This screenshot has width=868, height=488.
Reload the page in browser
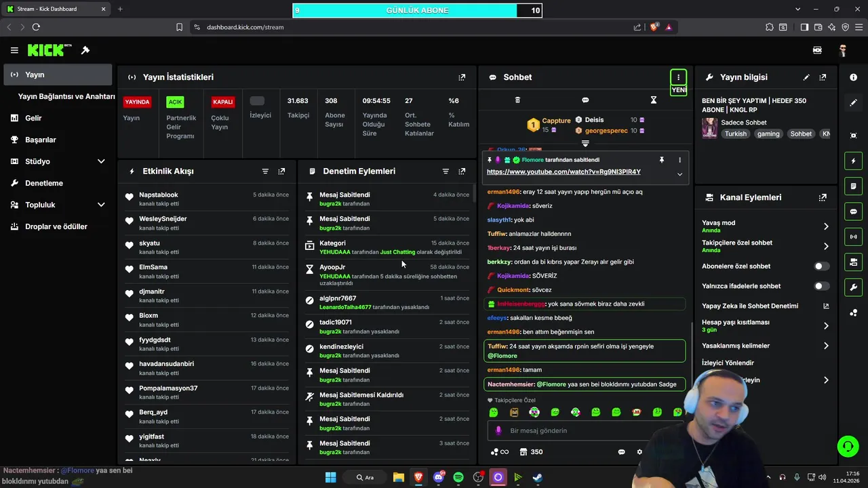click(36, 27)
